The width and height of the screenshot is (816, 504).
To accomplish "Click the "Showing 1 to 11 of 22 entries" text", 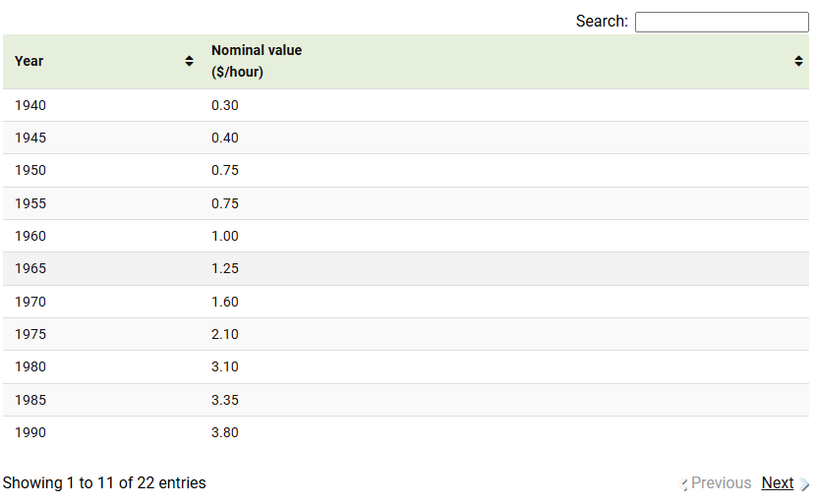I will point(104,483).
